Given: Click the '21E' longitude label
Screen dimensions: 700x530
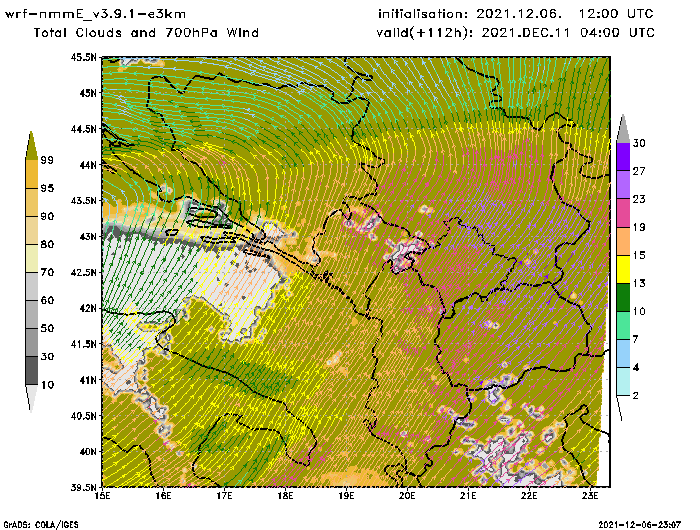Looking at the screenshot, I should point(468,496).
